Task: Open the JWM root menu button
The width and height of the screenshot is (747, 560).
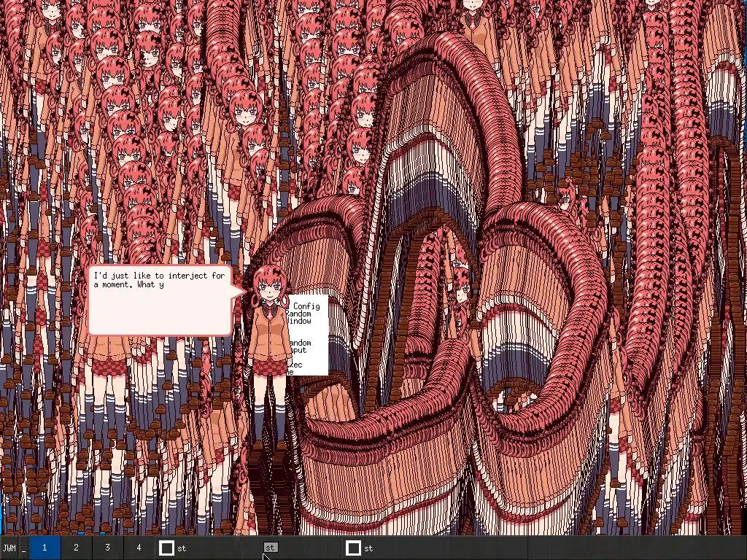Action: (9, 548)
